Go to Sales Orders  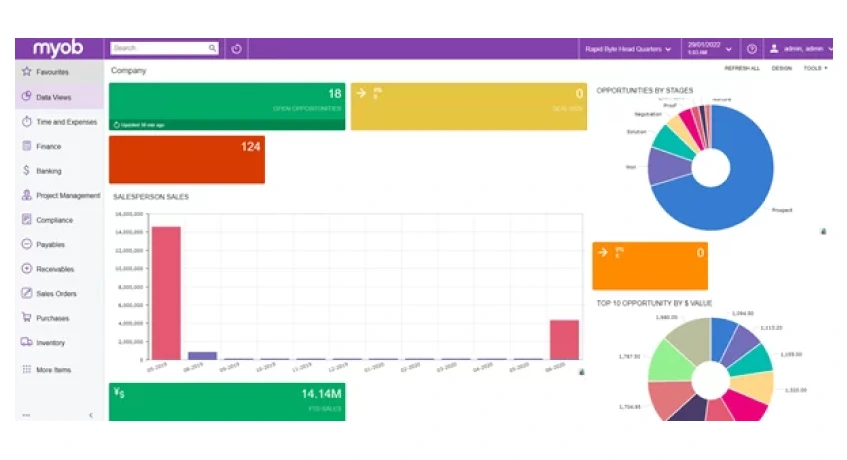point(59,293)
